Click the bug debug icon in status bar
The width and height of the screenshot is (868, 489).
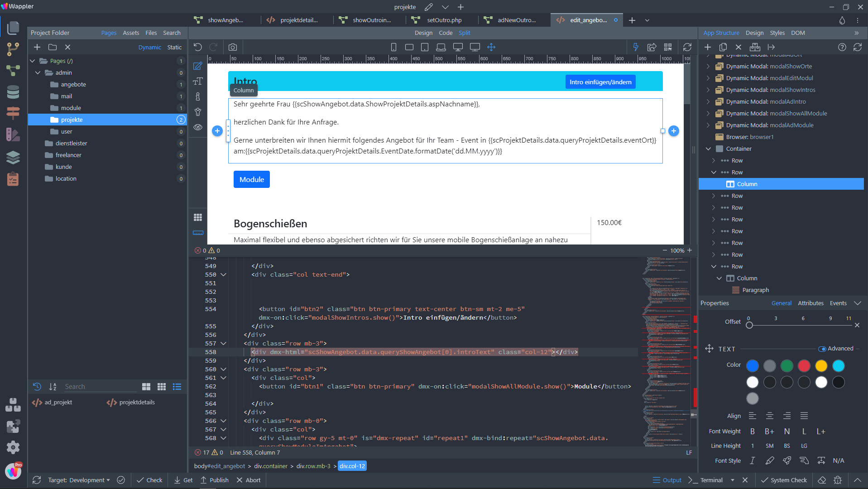[838, 480]
